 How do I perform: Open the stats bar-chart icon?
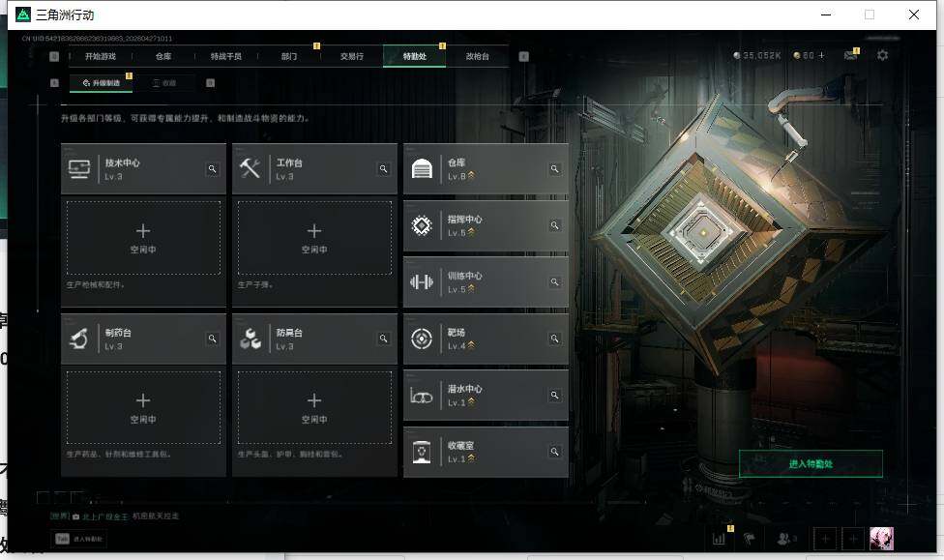pos(719,539)
